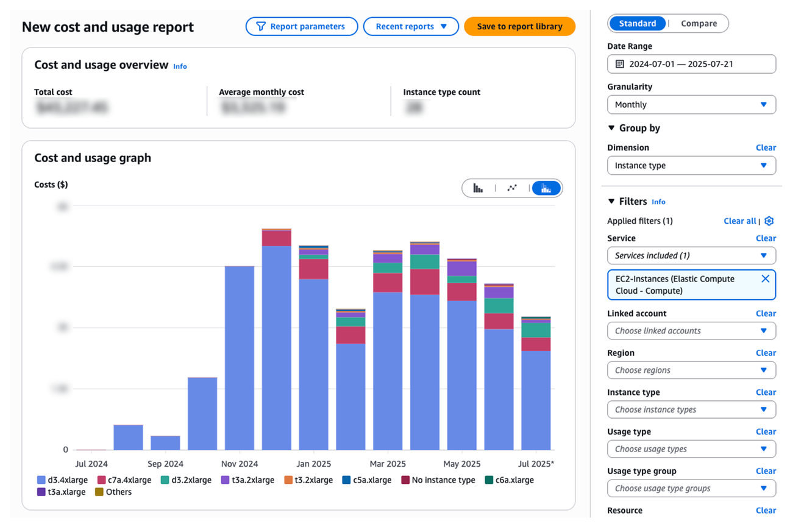Clear the Resource filter
The image size is (790, 532).
pyautogui.click(x=766, y=511)
